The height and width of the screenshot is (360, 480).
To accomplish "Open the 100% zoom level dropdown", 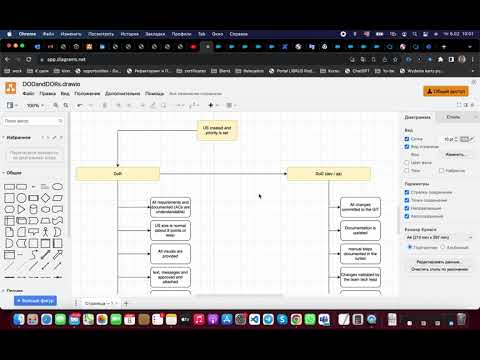I will [35, 105].
